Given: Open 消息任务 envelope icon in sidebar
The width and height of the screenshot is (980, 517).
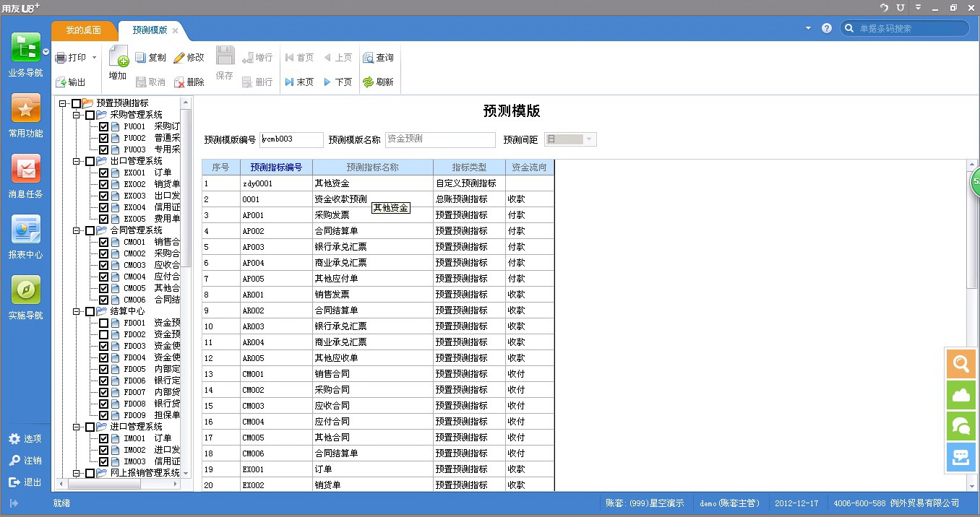Looking at the screenshot, I should (25, 169).
